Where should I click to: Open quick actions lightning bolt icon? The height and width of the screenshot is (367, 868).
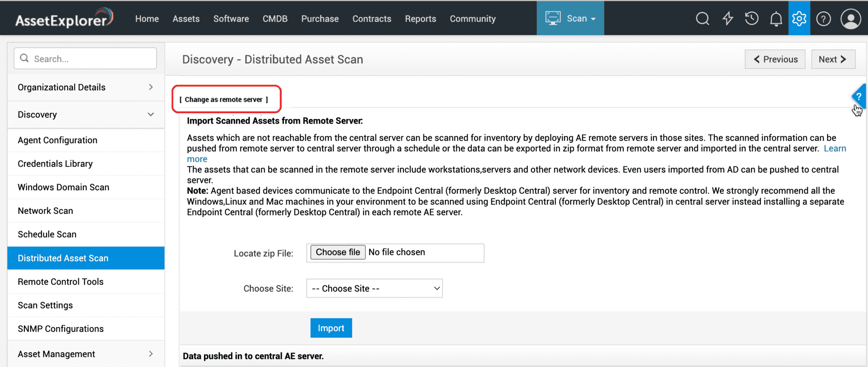pyautogui.click(x=727, y=19)
